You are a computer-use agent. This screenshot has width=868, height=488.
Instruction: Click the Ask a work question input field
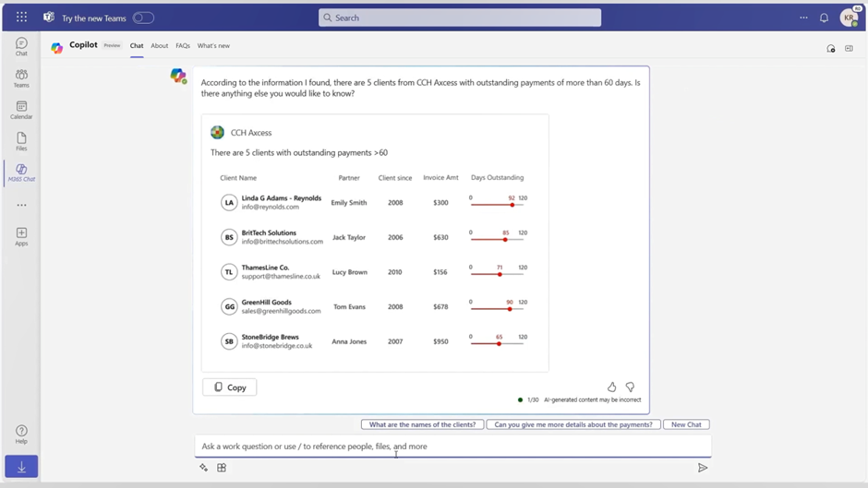(452, 446)
